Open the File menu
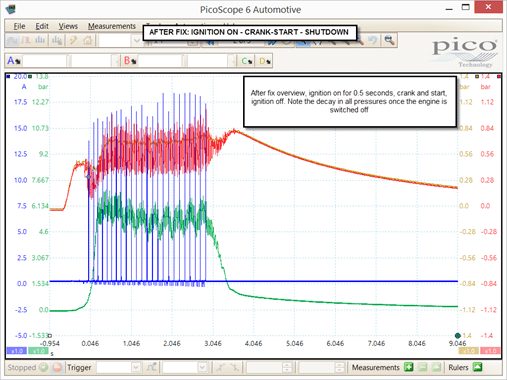The height and width of the screenshot is (380, 507). tap(19, 26)
